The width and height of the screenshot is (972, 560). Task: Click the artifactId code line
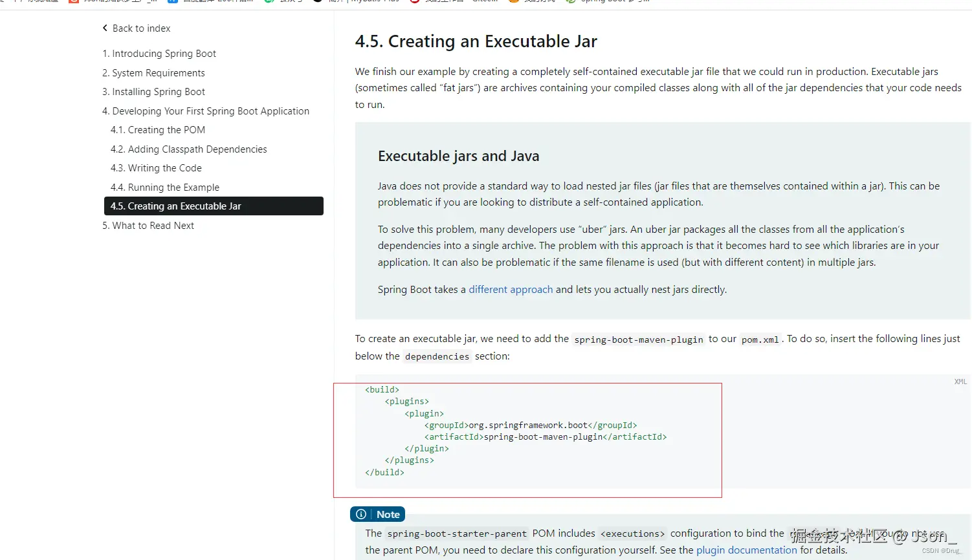pos(546,437)
